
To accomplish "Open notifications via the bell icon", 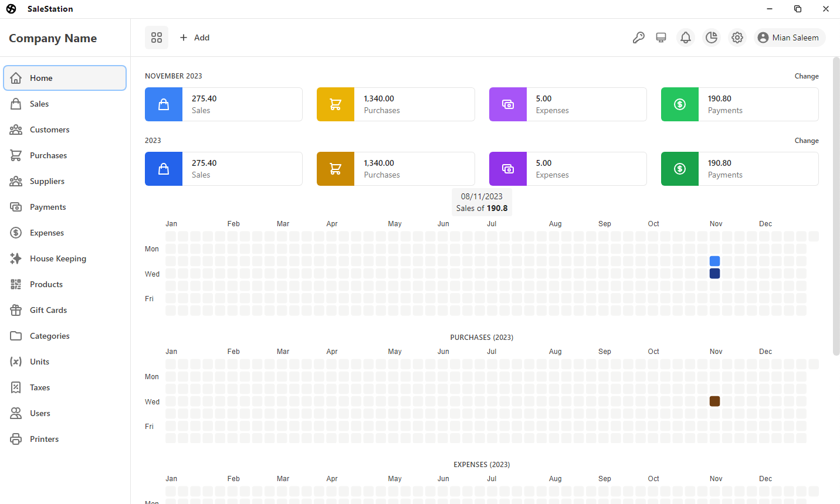I will tap(686, 37).
